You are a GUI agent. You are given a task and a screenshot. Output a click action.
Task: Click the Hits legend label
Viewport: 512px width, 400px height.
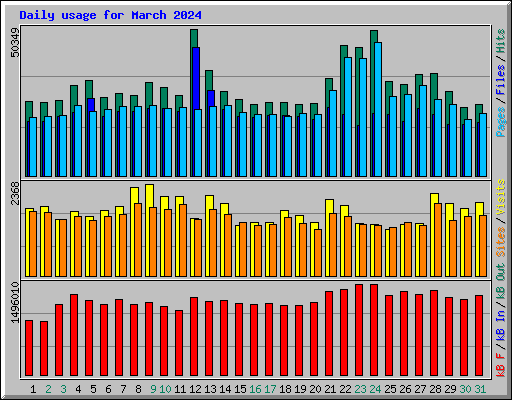point(501,41)
